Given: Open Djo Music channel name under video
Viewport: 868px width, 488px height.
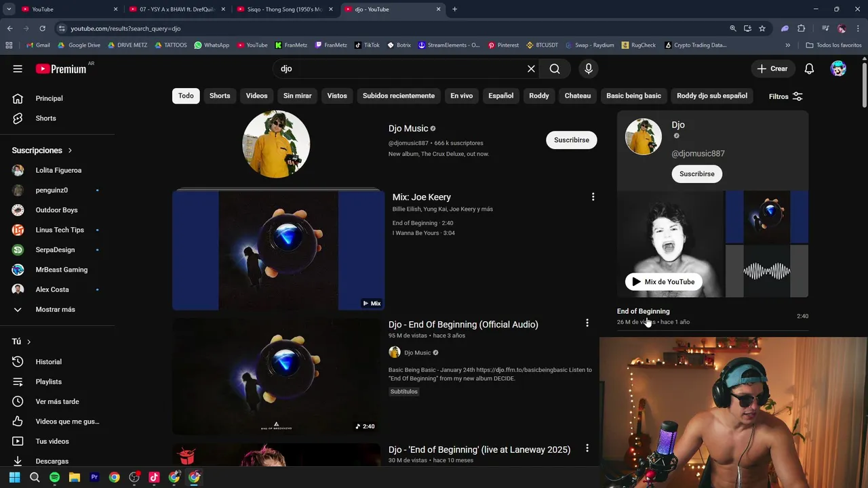Looking at the screenshot, I should point(417,352).
